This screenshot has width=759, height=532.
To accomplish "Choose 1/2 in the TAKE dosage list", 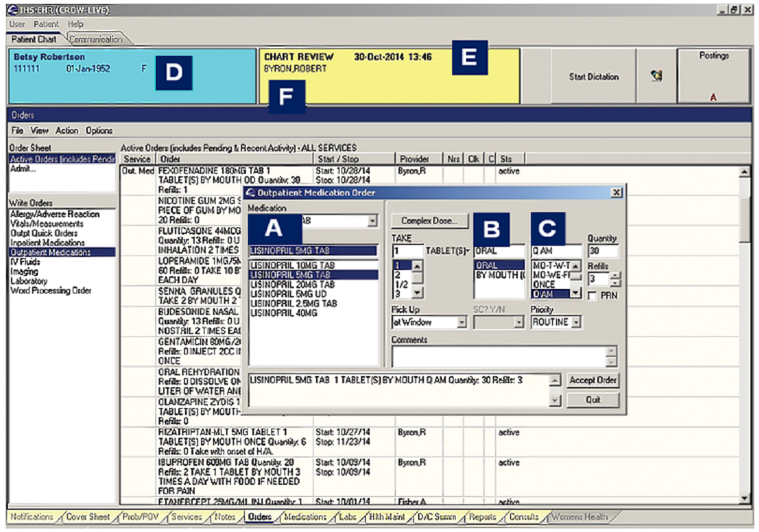I will [402, 284].
